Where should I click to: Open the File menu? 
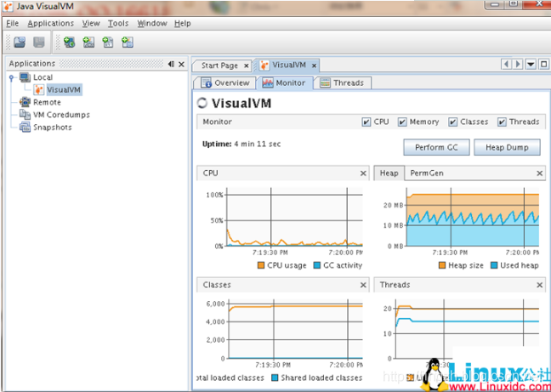pyautogui.click(x=12, y=24)
